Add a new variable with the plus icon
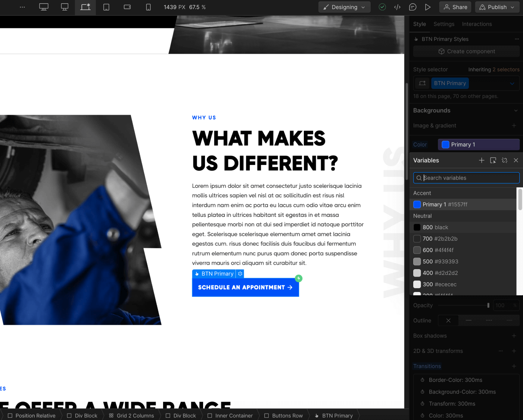523x420 pixels. coord(482,160)
